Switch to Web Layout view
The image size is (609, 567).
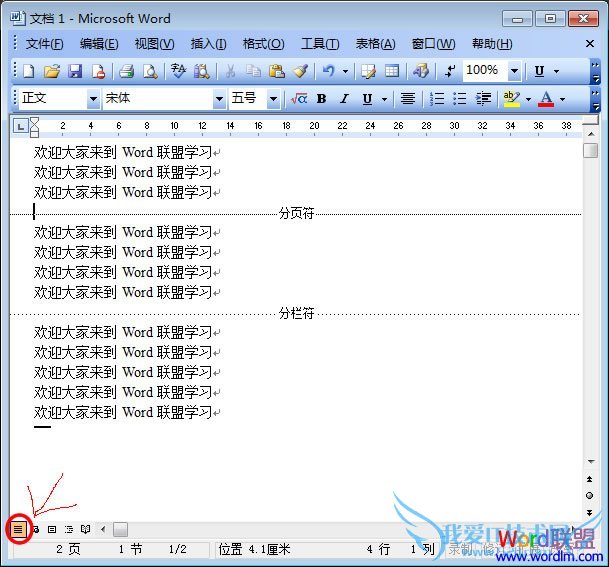36,529
